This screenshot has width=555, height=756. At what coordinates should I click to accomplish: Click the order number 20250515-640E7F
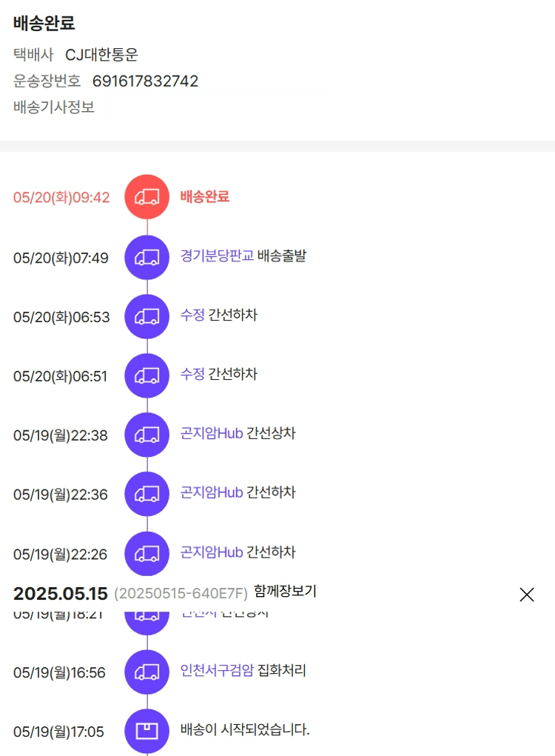(x=181, y=594)
